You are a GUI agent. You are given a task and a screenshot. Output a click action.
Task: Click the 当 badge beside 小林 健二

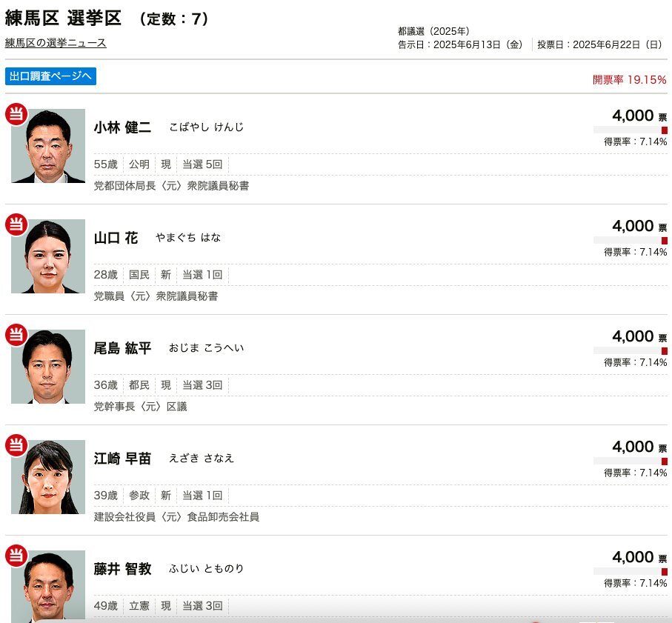[x=16, y=114]
